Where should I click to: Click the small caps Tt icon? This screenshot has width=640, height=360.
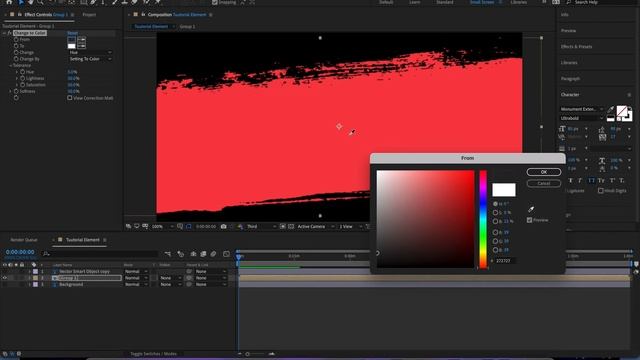tap(601, 180)
